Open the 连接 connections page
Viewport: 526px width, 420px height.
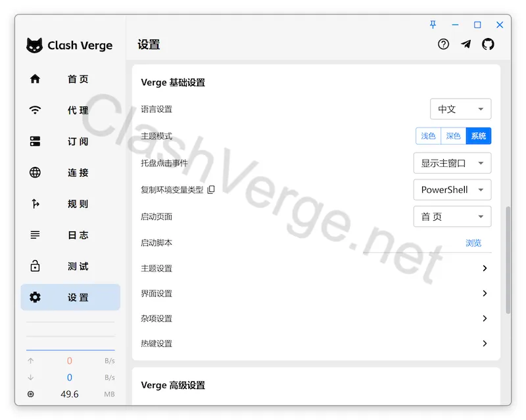coord(70,172)
